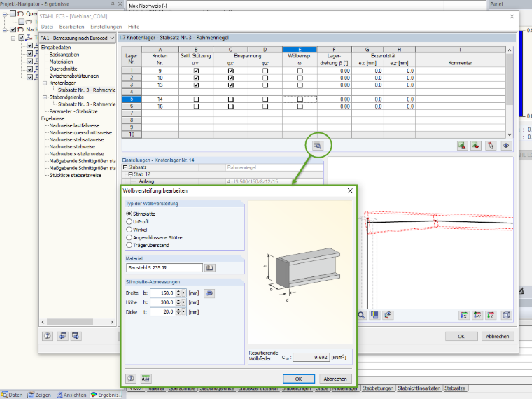Confirm the Wölbversteifung dialog with OK
532x399 pixels.
click(299, 379)
